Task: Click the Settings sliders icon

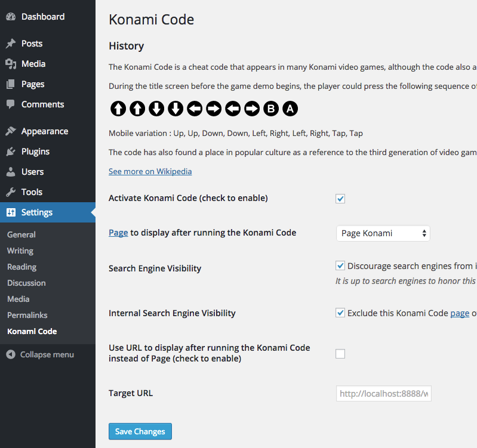Action: point(11,212)
